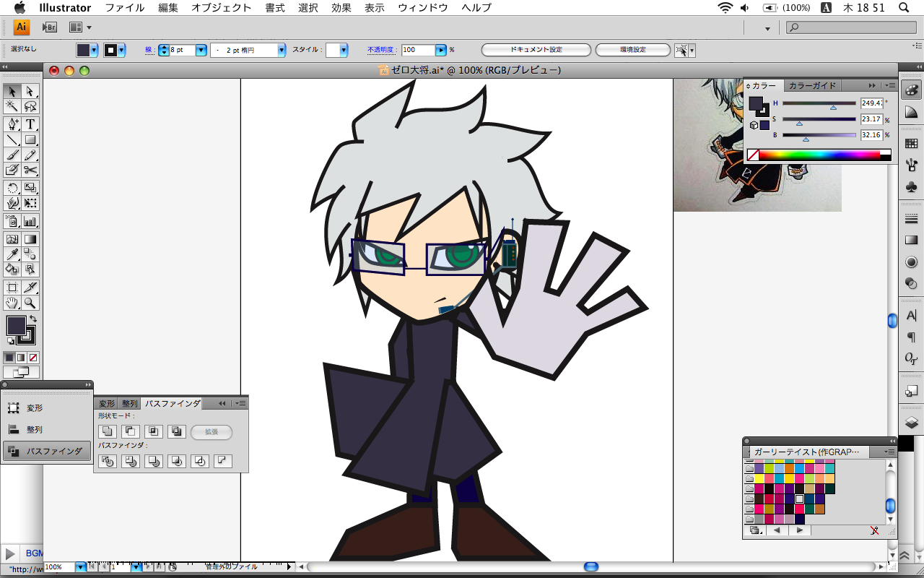Select the Magic Wand tool
Image resolution: width=924 pixels, height=578 pixels.
[x=12, y=106]
